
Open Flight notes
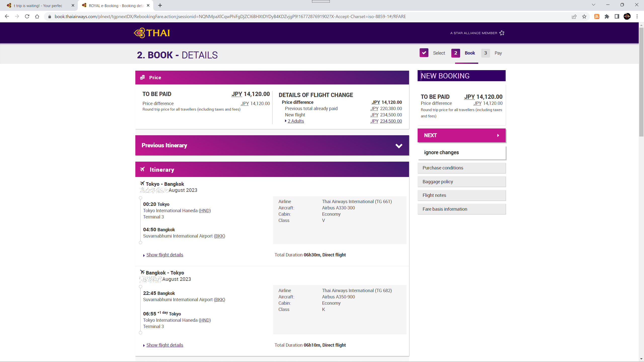coord(462,195)
